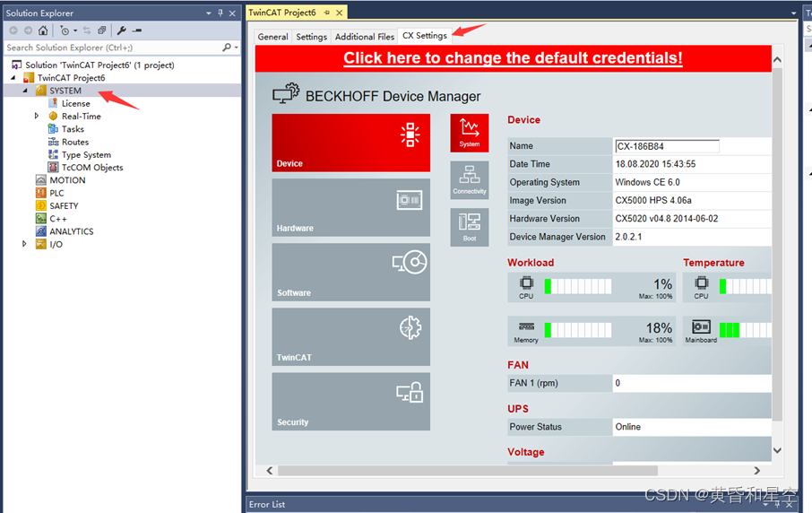The image size is (812, 513).
Task: Toggle auto-hide pin of Solution Explorer
Action: tap(220, 13)
